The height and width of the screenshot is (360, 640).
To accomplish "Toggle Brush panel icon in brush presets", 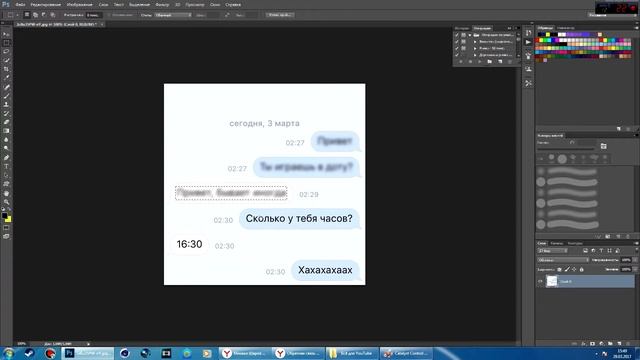I will tap(603, 146).
